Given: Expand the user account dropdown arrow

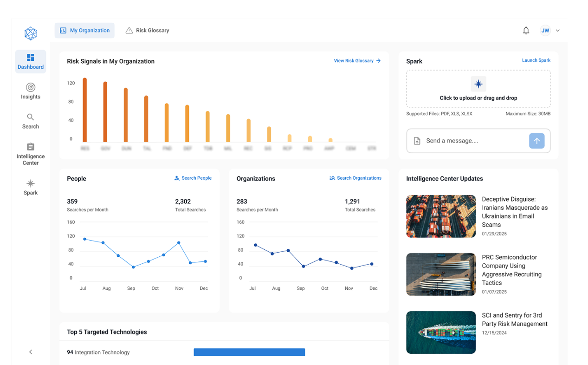Looking at the screenshot, I should pos(558,31).
